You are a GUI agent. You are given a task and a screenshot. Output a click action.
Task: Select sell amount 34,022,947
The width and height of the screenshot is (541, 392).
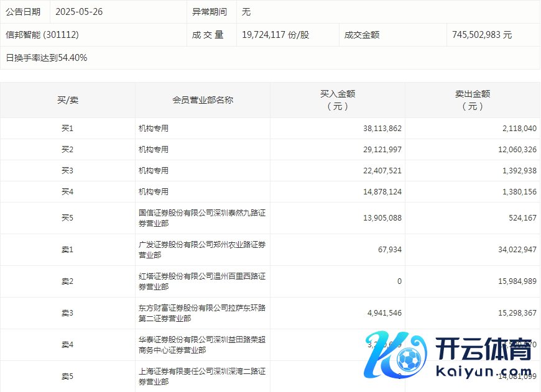(517, 250)
